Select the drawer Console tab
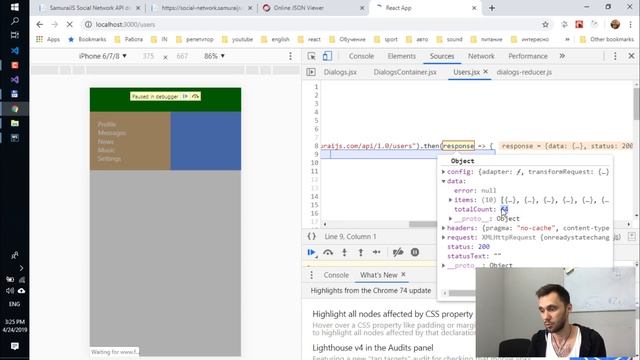This screenshot has height=360, width=640. click(x=336, y=275)
